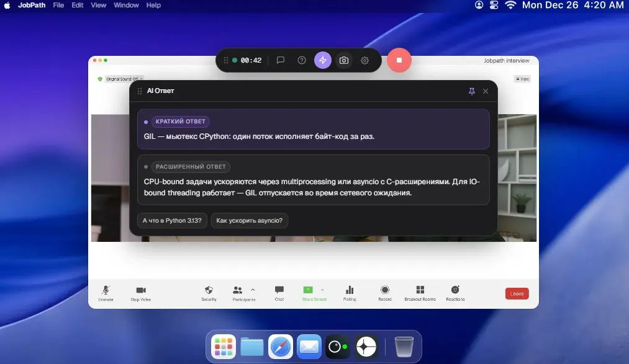Take a screenshot with the camera icon
The width and height of the screenshot is (629, 364).
[x=344, y=60]
